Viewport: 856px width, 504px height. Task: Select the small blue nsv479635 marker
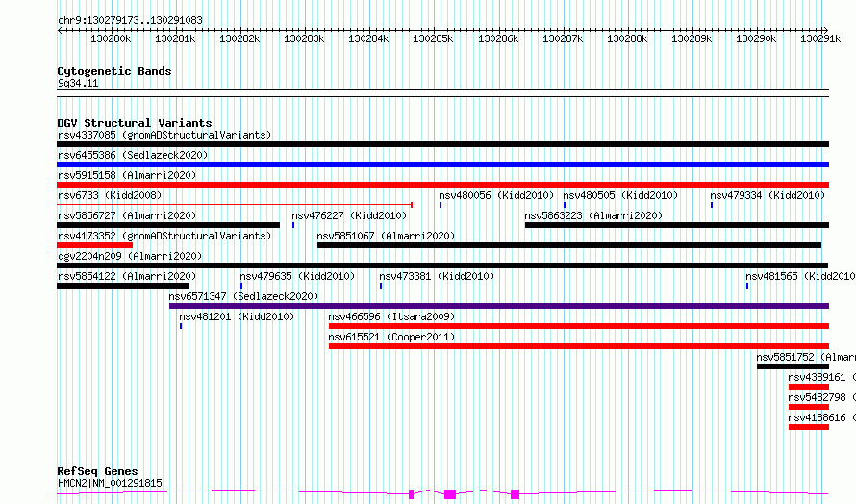241,286
